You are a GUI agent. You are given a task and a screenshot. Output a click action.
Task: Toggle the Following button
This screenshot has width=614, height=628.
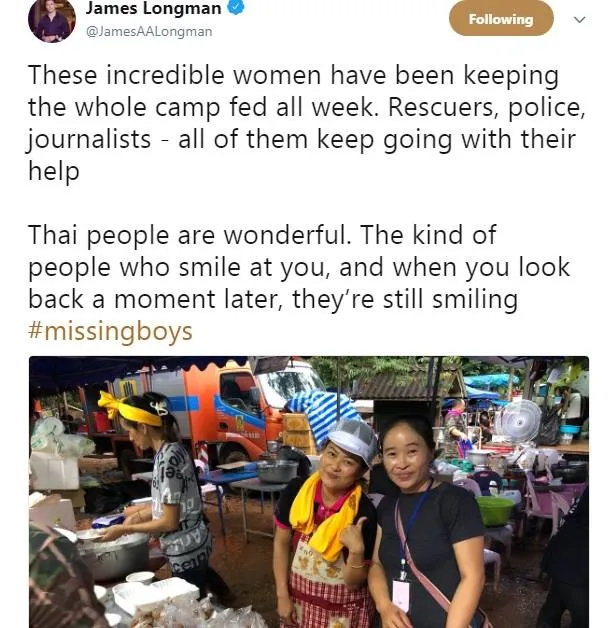501,18
